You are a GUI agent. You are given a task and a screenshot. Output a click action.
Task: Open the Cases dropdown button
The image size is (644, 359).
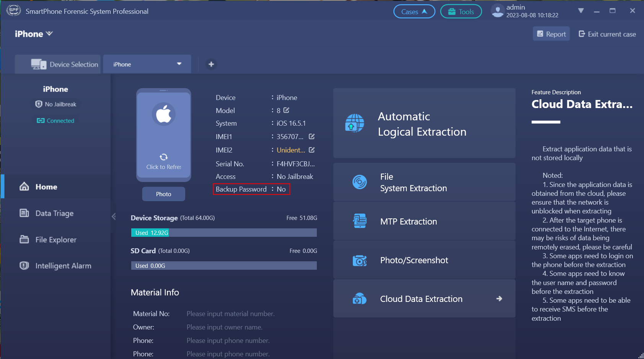414,11
